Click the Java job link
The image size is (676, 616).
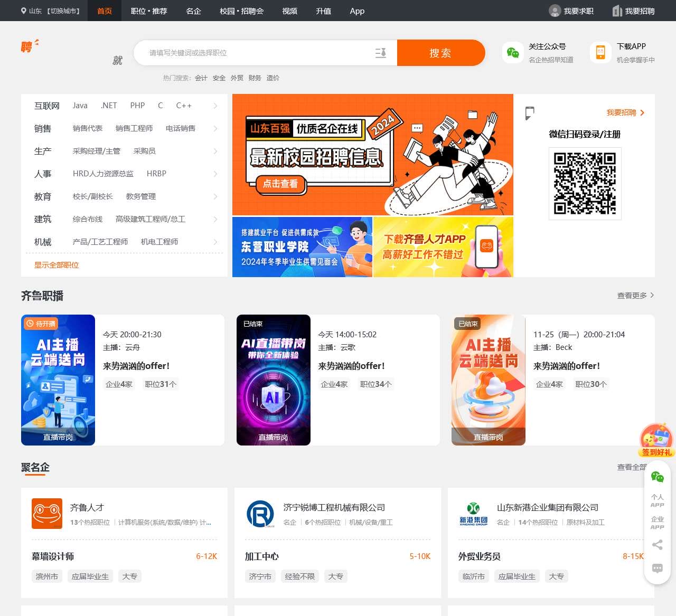click(80, 106)
